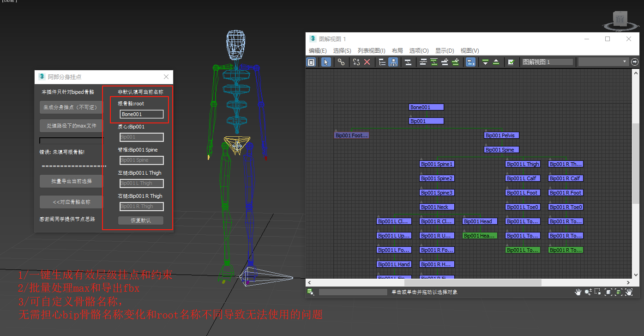Collapse arrow above Bip001 Footsteps node
This screenshot has height=336, width=644.
(336, 130)
